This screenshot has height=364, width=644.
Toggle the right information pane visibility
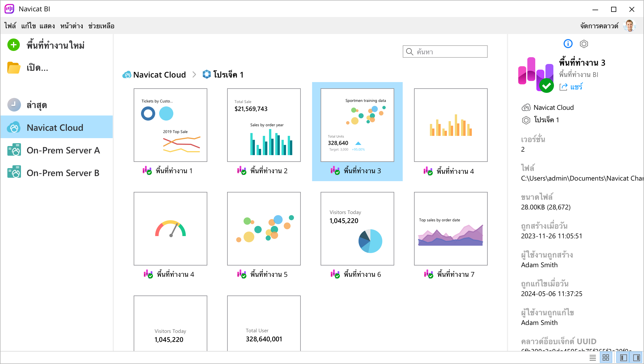click(x=636, y=357)
